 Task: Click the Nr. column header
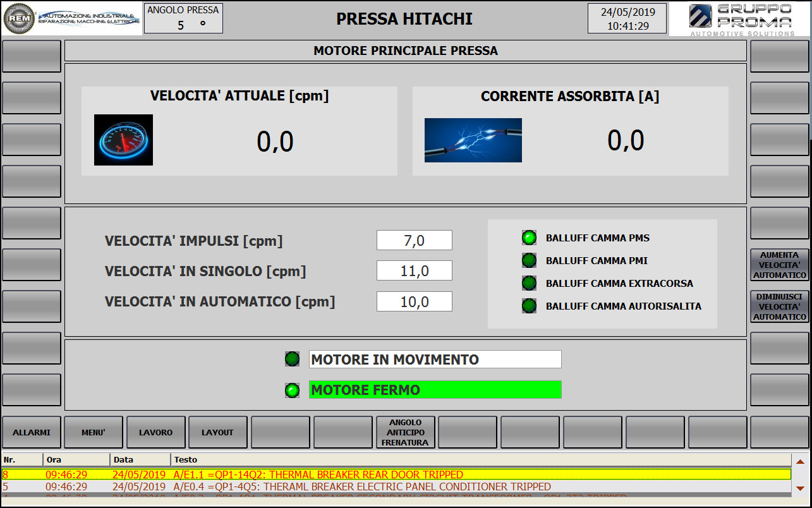point(22,459)
